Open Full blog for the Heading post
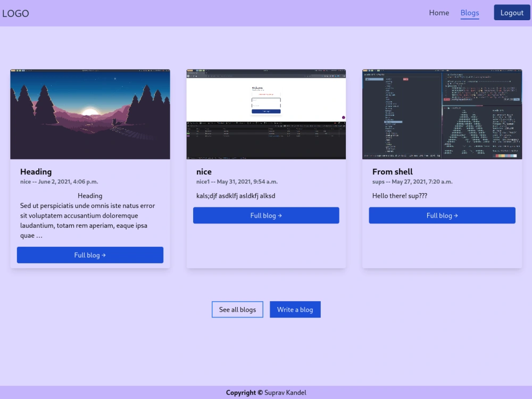This screenshot has width=532, height=399. (90, 255)
